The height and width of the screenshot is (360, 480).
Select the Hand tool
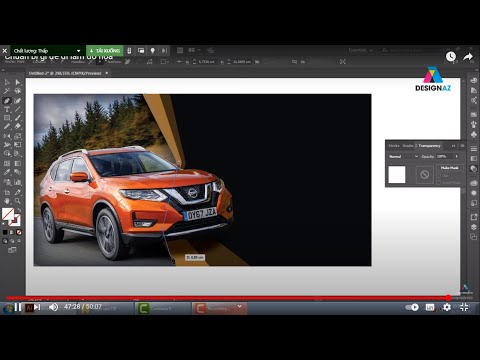point(7,201)
